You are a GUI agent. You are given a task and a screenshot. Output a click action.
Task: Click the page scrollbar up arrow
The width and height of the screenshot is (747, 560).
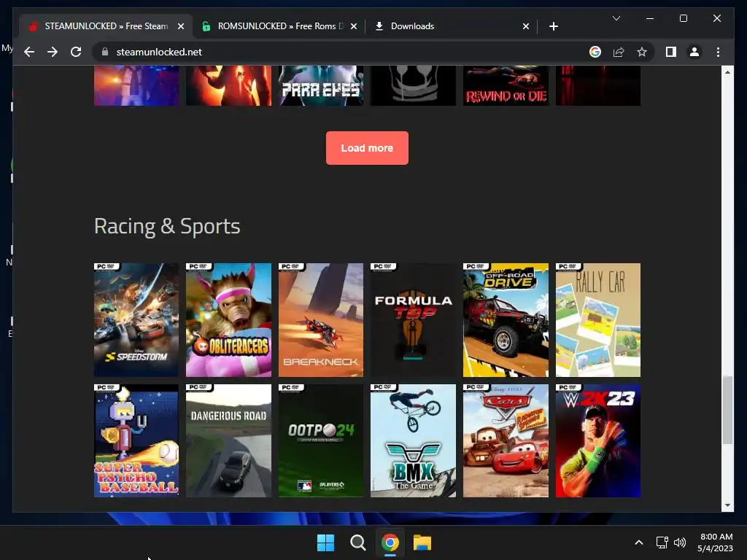click(x=727, y=72)
